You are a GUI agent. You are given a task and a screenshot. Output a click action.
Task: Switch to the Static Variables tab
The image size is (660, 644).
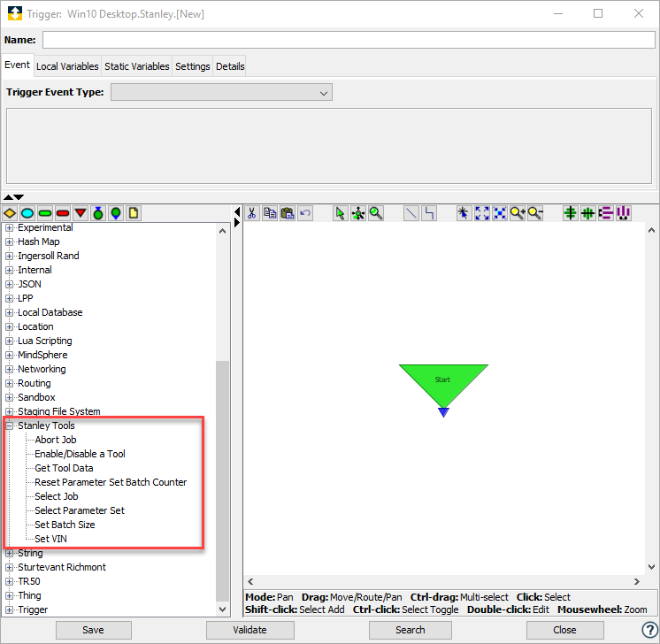pyautogui.click(x=137, y=66)
